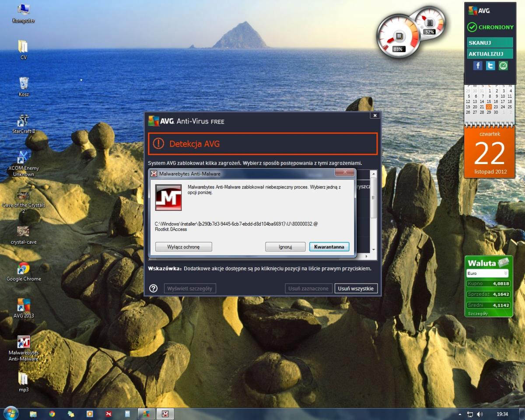Click the taskbar clock showing 19:34
Viewport: 525px width, 420px height.
(502, 414)
